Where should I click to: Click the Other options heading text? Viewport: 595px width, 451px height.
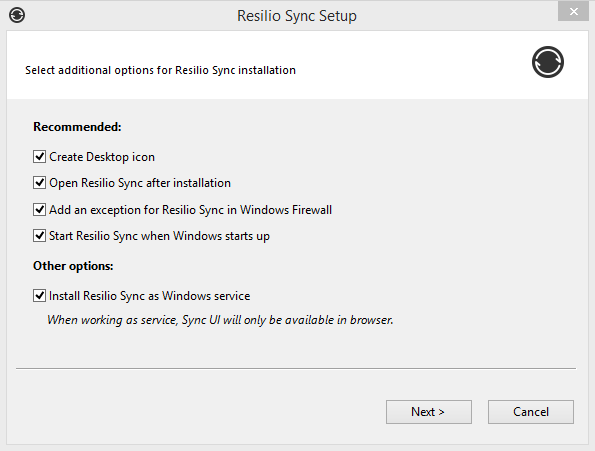73,266
